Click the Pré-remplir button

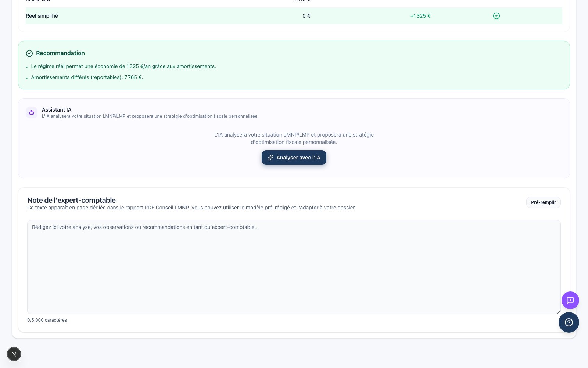point(544,202)
